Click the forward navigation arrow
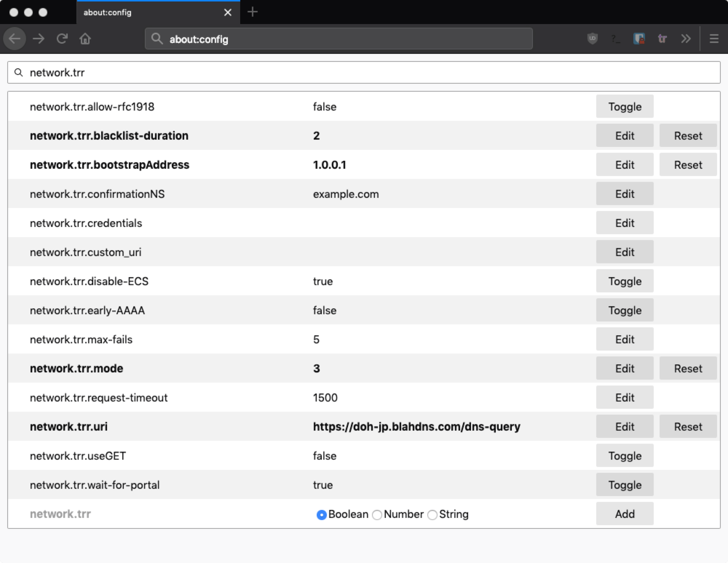Image resolution: width=728 pixels, height=563 pixels. (x=39, y=39)
